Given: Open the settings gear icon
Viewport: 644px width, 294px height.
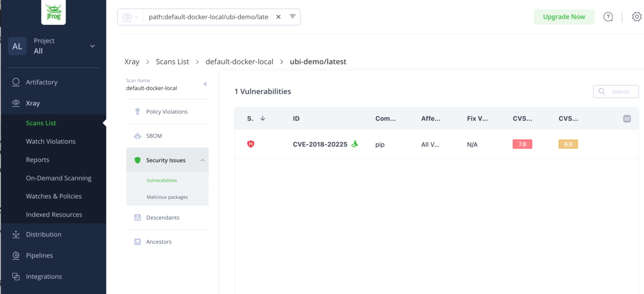Looking at the screenshot, I should click(x=636, y=17).
